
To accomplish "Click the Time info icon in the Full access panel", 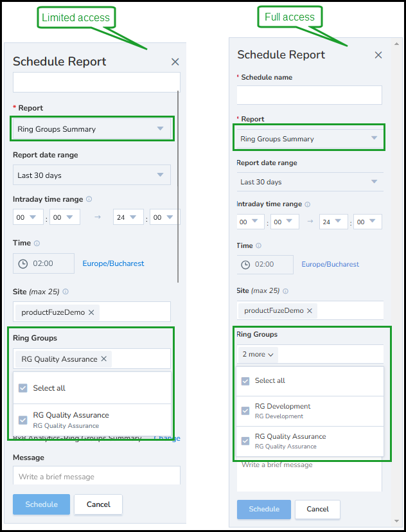I will coord(258,245).
